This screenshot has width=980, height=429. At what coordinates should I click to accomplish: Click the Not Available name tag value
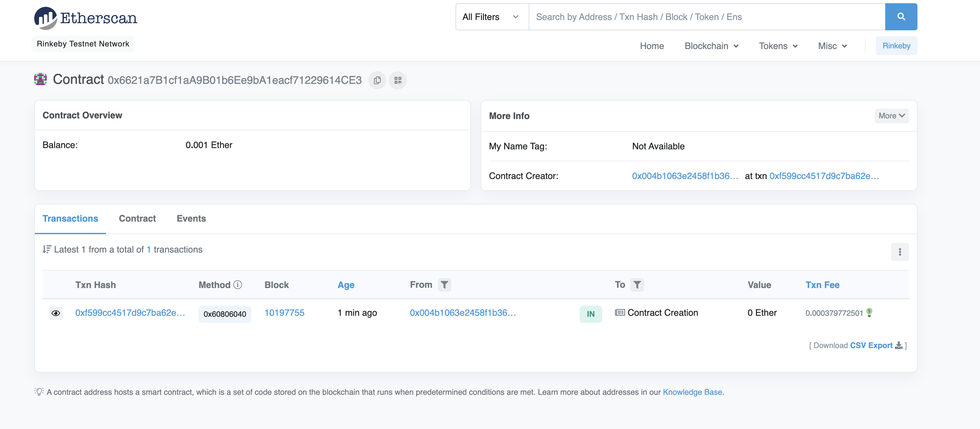(658, 146)
